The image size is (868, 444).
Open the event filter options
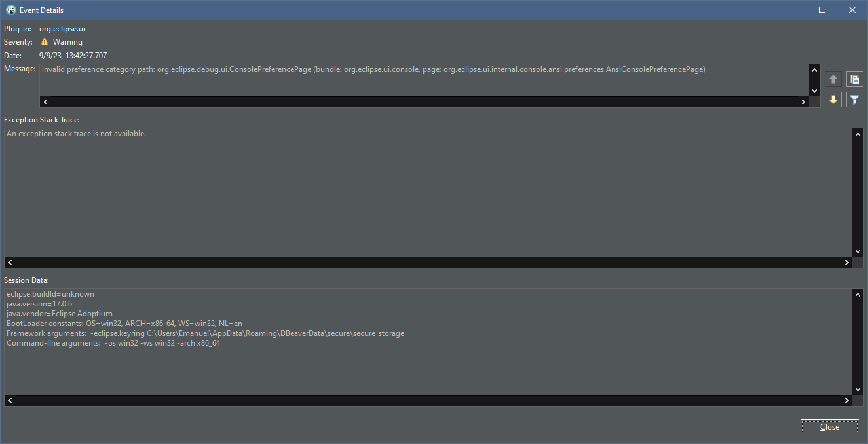(x=854, y=99)
